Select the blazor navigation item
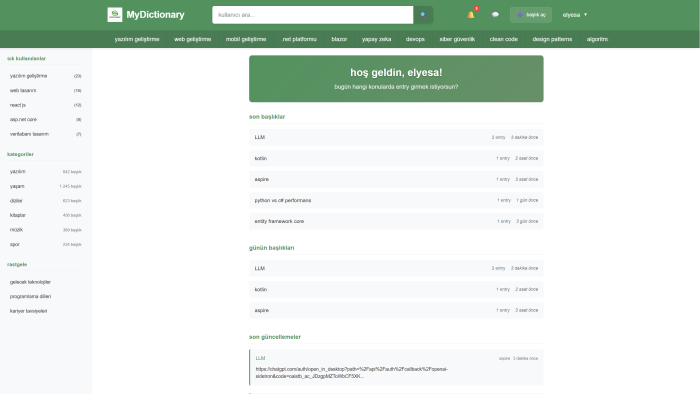This screenshot has height=394, width=700. [x=339, y=39]
